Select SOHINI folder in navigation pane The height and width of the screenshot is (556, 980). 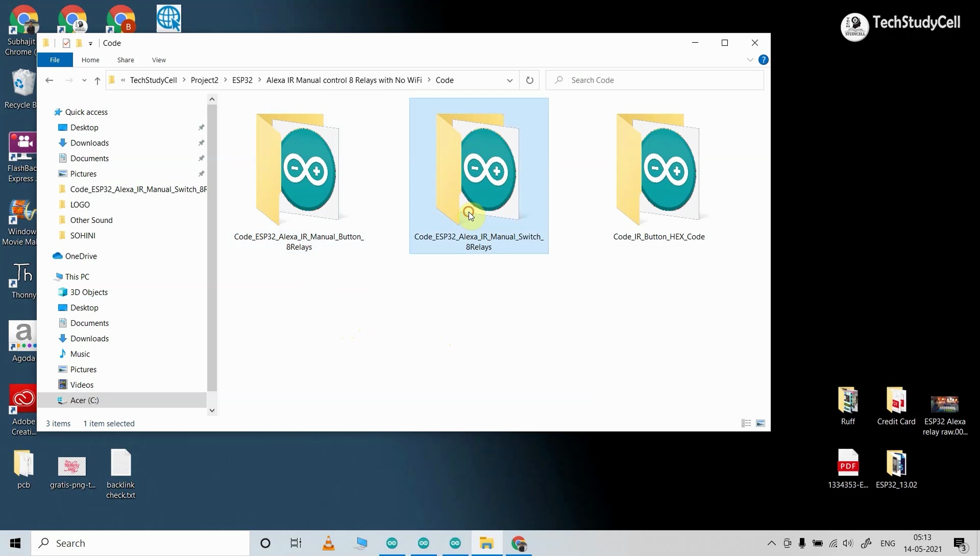point(83,236)
